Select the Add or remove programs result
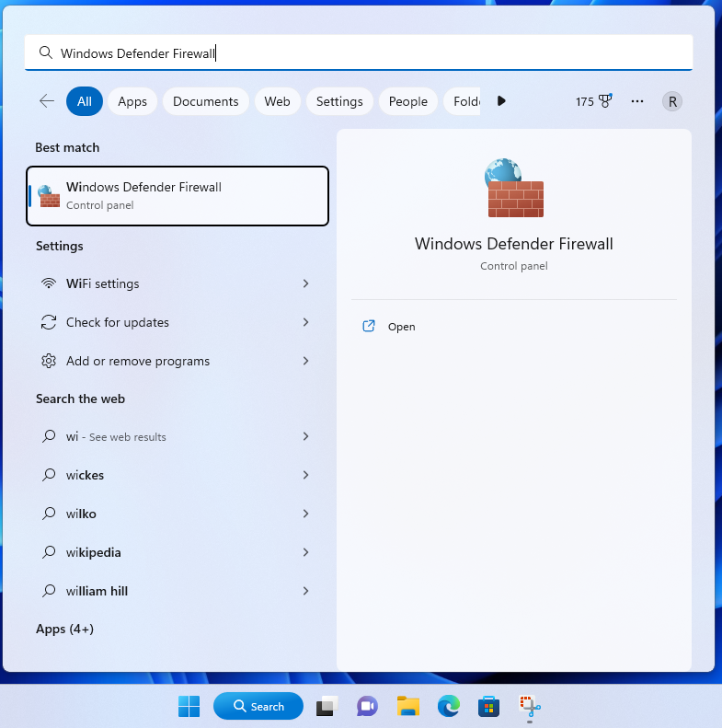Image resolution: width=722 pixels, height=728 pixels. point(178,361)
